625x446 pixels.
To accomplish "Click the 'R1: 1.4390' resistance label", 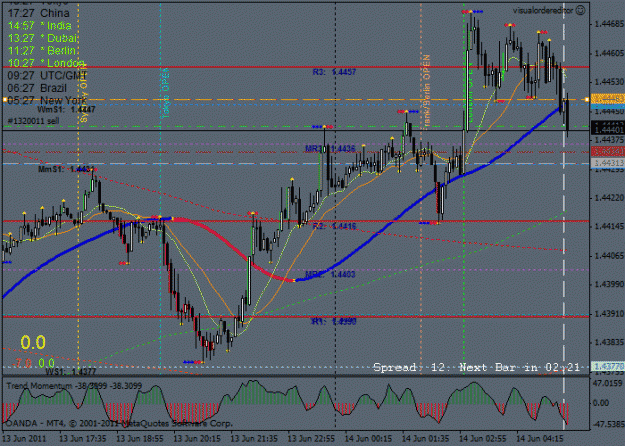I will point(334,321).
